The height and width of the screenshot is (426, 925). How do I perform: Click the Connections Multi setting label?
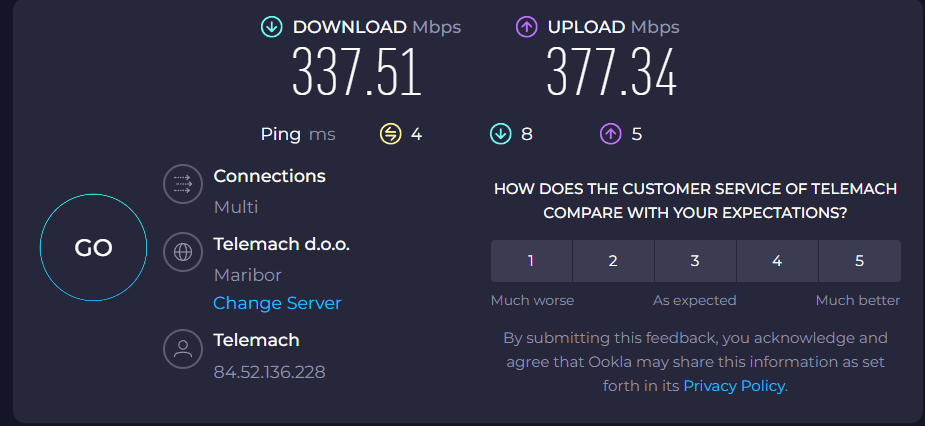(x=236, y=207)
